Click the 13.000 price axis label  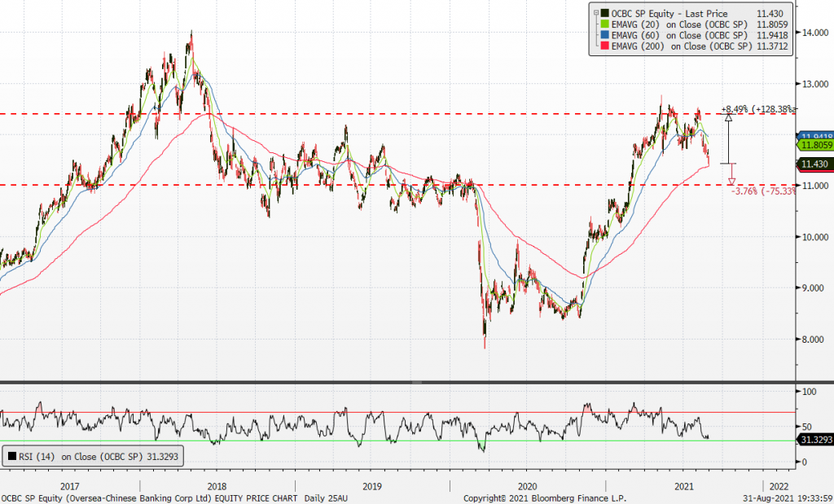click(814, 84)
